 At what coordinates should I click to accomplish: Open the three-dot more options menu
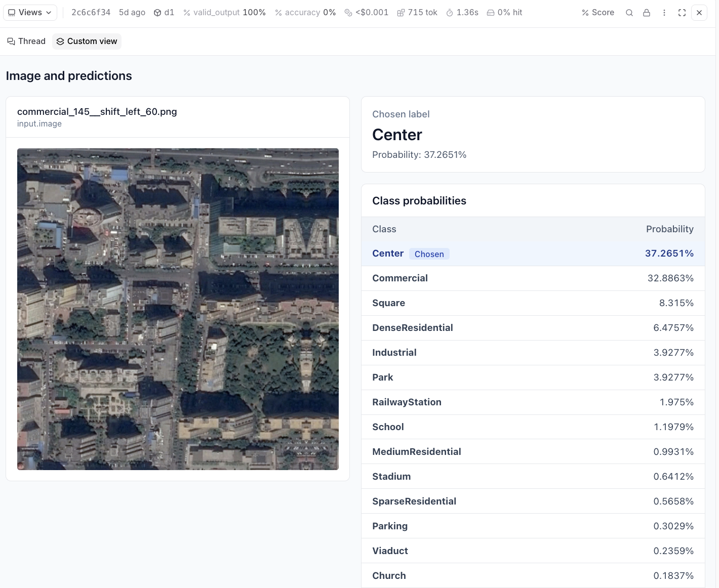click(664, 13)
